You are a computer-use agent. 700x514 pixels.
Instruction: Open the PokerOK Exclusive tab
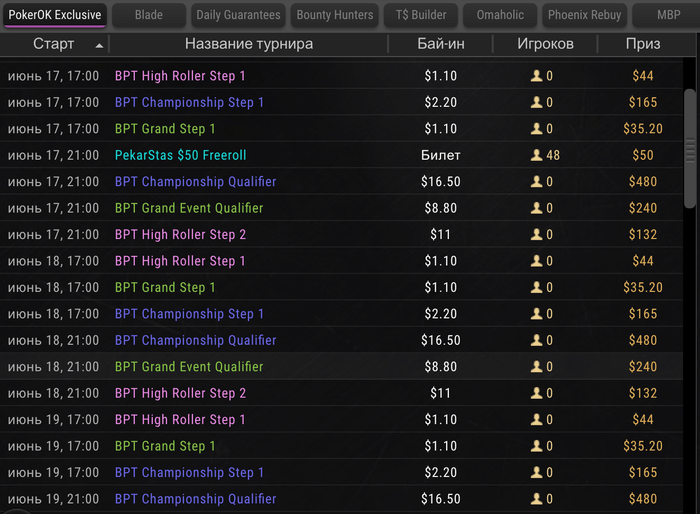tap(54, 15)
